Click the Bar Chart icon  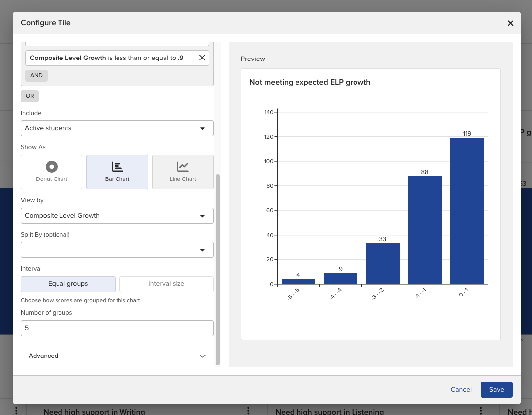pyautogui.click(x=117, y=167)
